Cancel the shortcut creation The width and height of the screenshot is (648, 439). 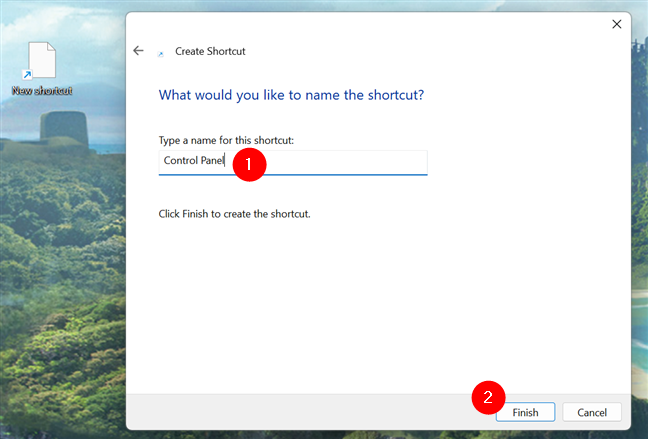[x=592, y=412]
